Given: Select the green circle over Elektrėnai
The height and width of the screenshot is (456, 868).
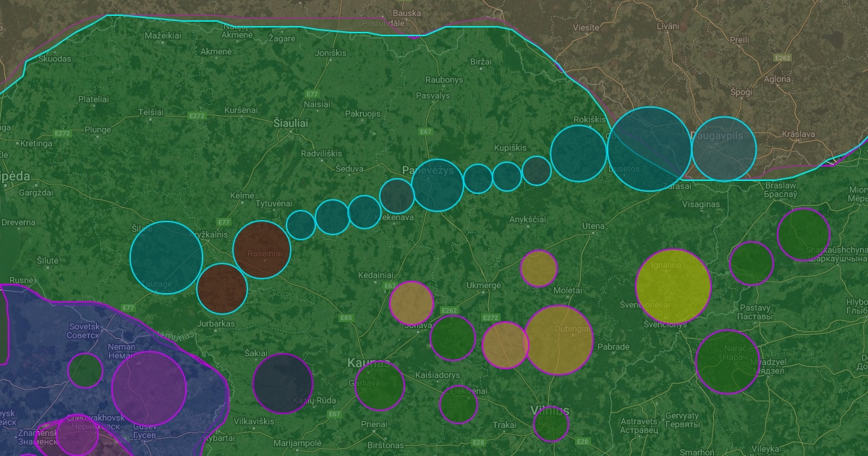Looking at the screenshot, I should (459, 405).
